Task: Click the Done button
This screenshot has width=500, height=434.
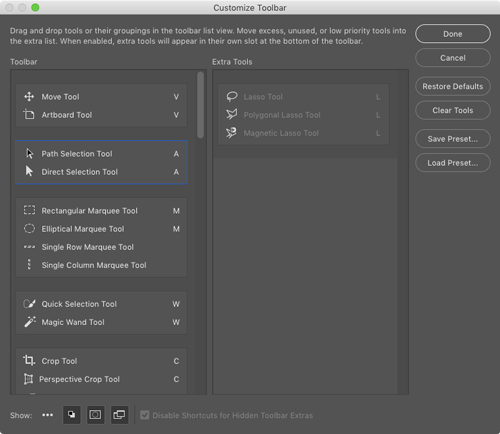Action: (453, 34)
